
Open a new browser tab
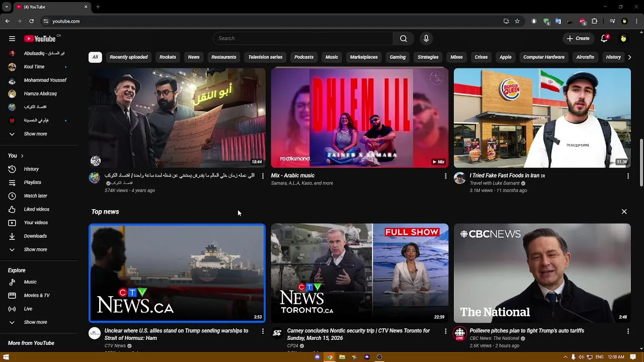98,7
